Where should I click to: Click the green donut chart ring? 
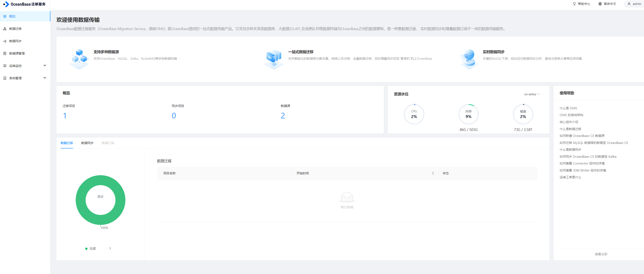click(x=81, y=200)
